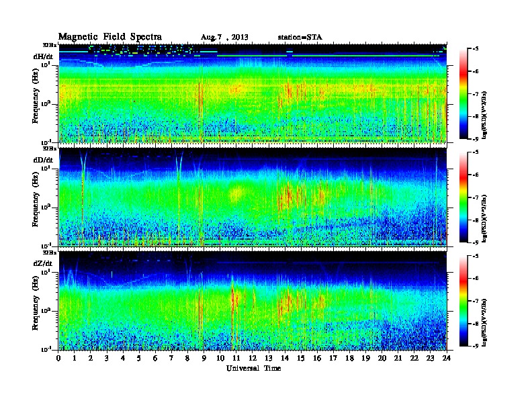This screenshot has height=411, width=532.
Task: Click the "32Hz" label at the top of the dZ/dt panel
Action: click(50, 252)
